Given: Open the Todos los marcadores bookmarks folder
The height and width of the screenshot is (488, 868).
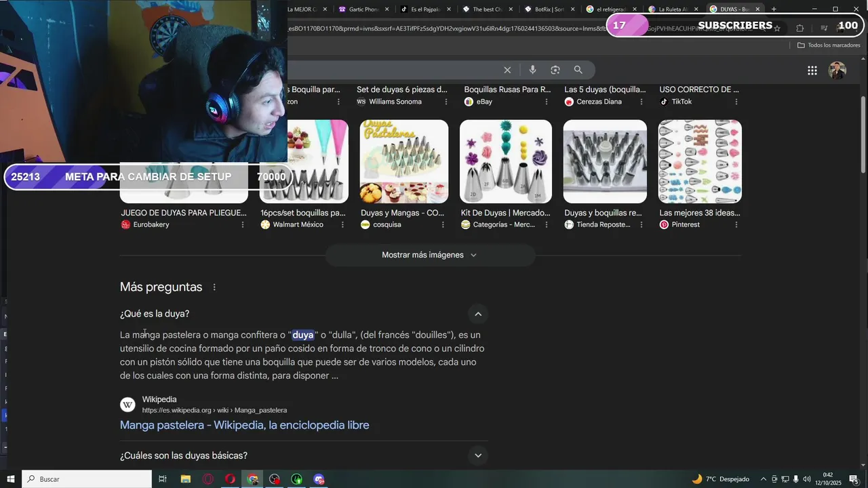Looking at the screenshot, I should 828,45.
